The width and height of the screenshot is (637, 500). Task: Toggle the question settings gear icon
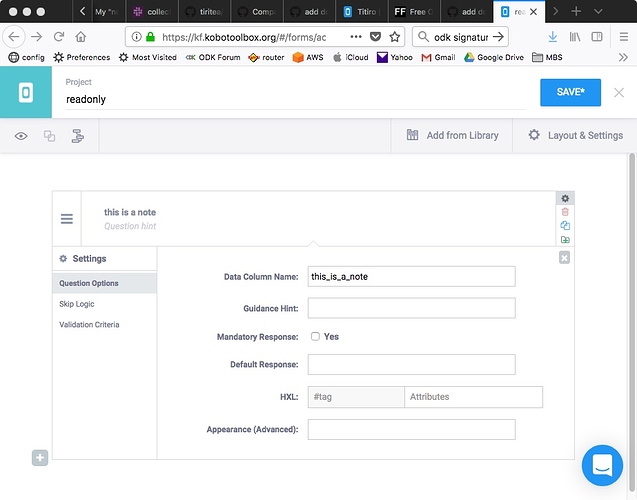pyautogui.click(x=565, y=198)
